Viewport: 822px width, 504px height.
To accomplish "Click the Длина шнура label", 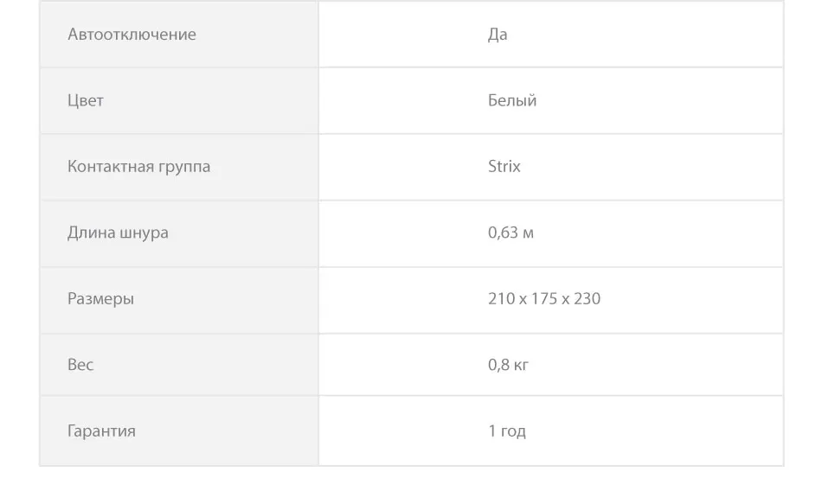I will [x=118, y=233].
